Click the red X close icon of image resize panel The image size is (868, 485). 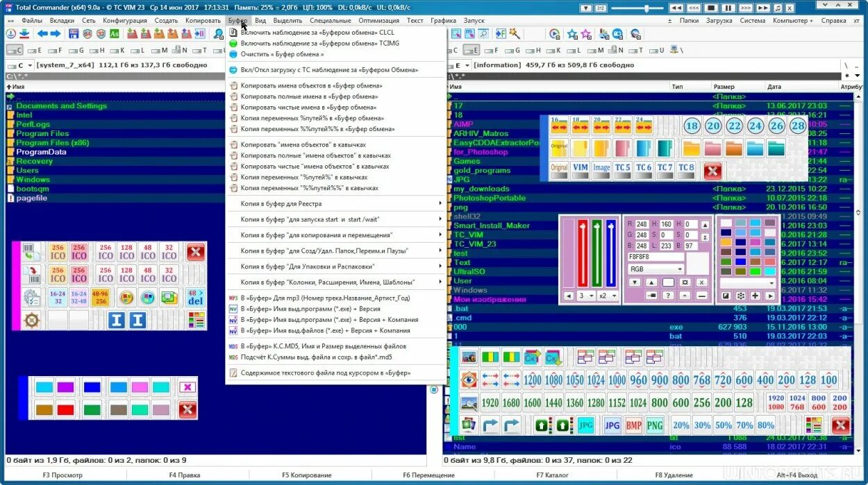(x=840, y=425)
